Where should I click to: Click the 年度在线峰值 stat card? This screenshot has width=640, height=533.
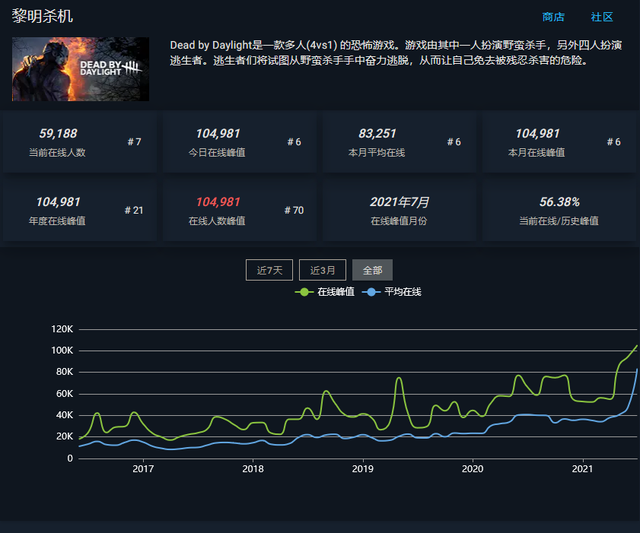coord(79,210)
